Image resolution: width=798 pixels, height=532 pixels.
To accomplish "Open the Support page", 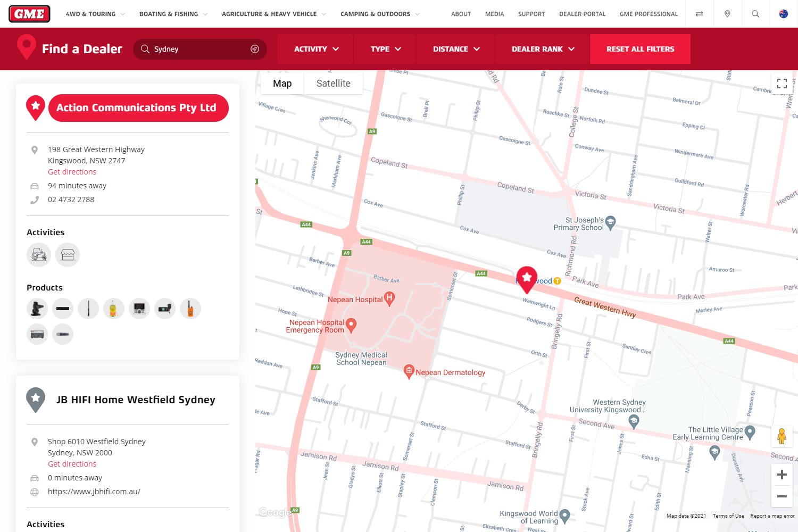I will (531, 14).
